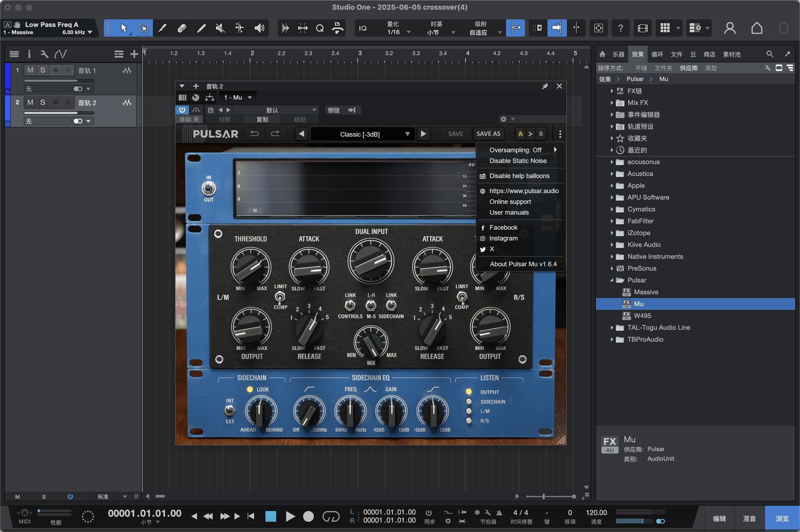
Task: Expand Oversampling: Off submenu
Action: (x=520, y=150)
